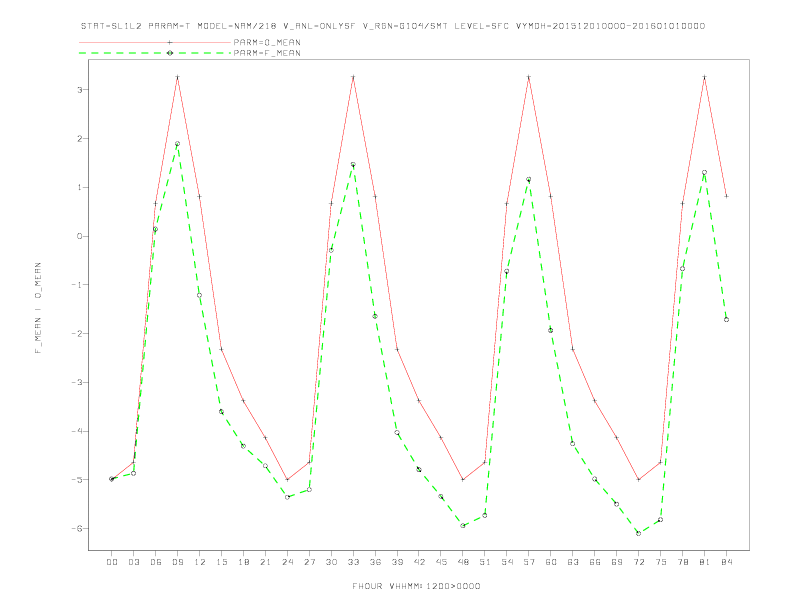Click x-axis tick label 27

click(x=309, y=562)
